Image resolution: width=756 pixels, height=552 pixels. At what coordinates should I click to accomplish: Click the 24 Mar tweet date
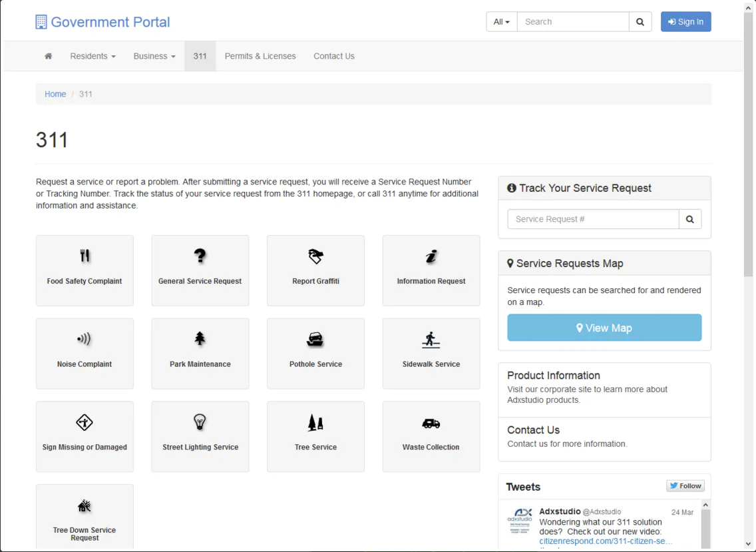coord(682,513)
